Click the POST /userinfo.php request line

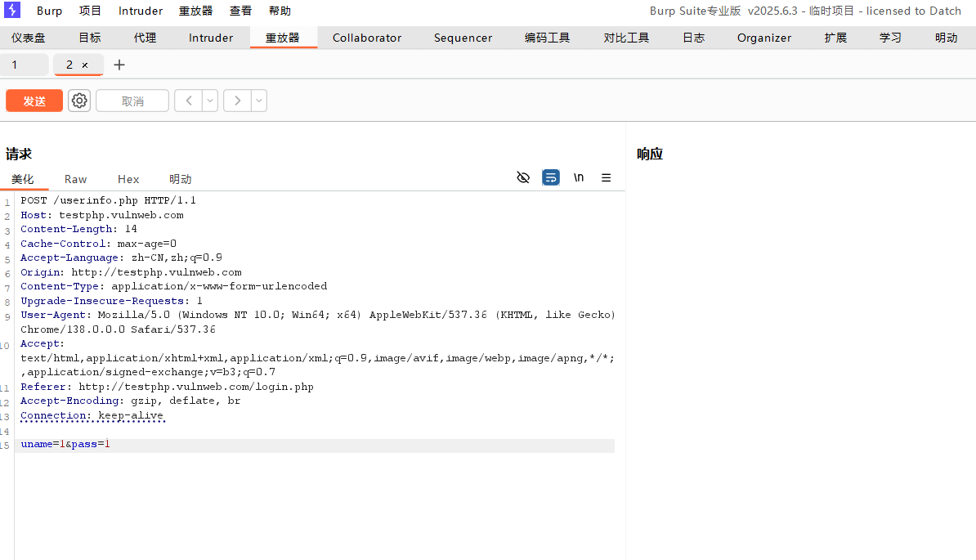[x=108, y=200]
